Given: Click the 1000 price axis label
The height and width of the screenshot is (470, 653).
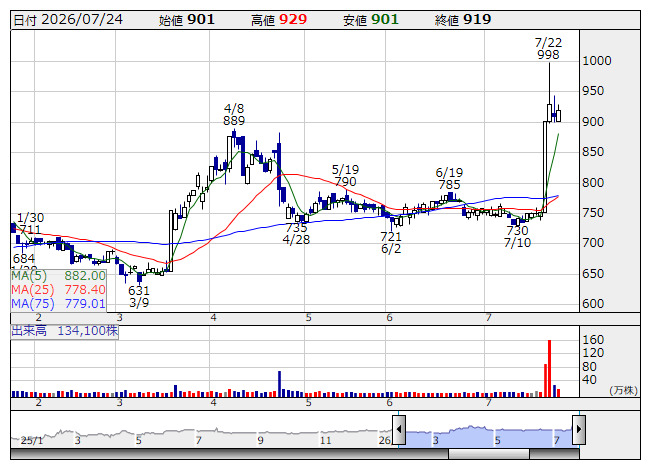Looking at the screenshot, I should coord(596,61).
